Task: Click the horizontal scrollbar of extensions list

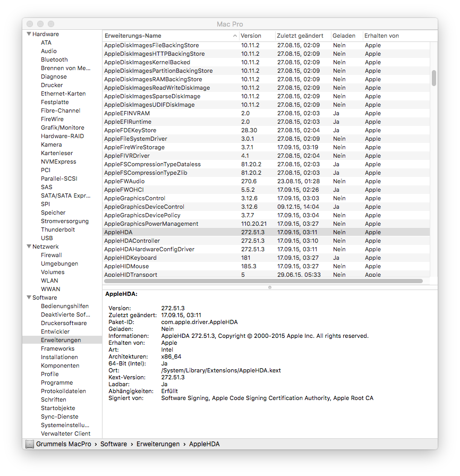Action: click(x=263, y=281)
